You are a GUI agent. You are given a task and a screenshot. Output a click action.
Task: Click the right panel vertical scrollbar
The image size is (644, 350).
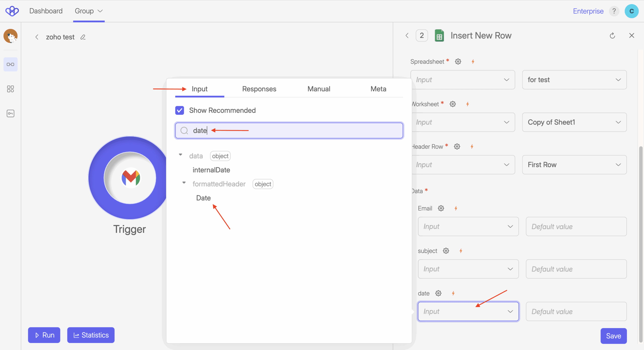click(641, 244)
